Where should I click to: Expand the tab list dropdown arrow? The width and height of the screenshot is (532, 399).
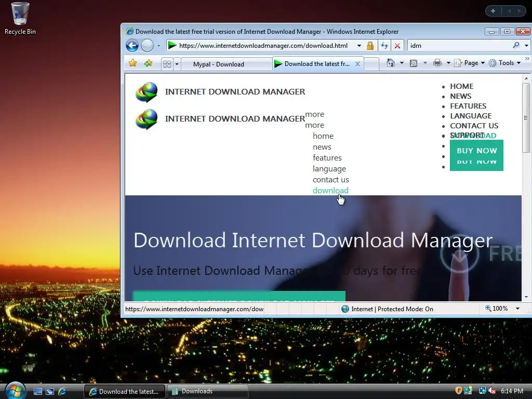point(177,64)
